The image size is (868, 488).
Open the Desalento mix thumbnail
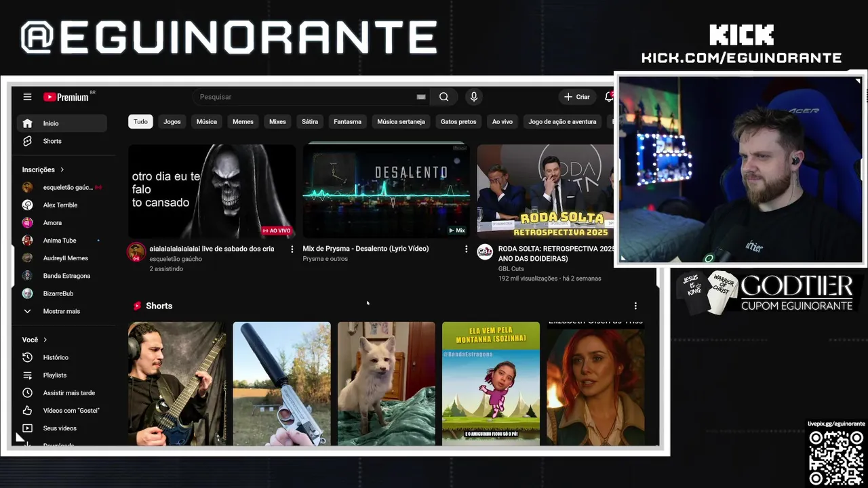point(386,191)
